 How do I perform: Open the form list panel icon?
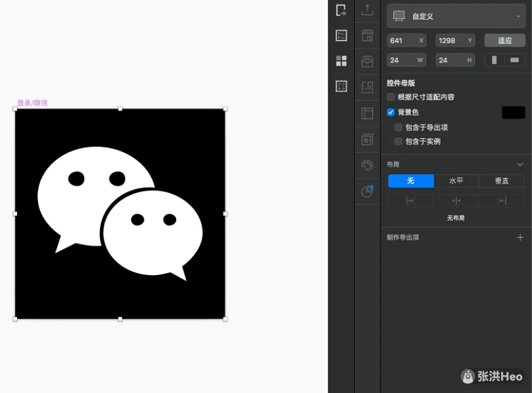point(341,35)
